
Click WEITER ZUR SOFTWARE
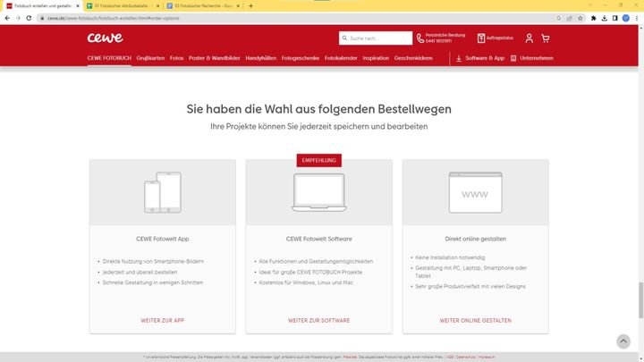(x=319, y=321)
